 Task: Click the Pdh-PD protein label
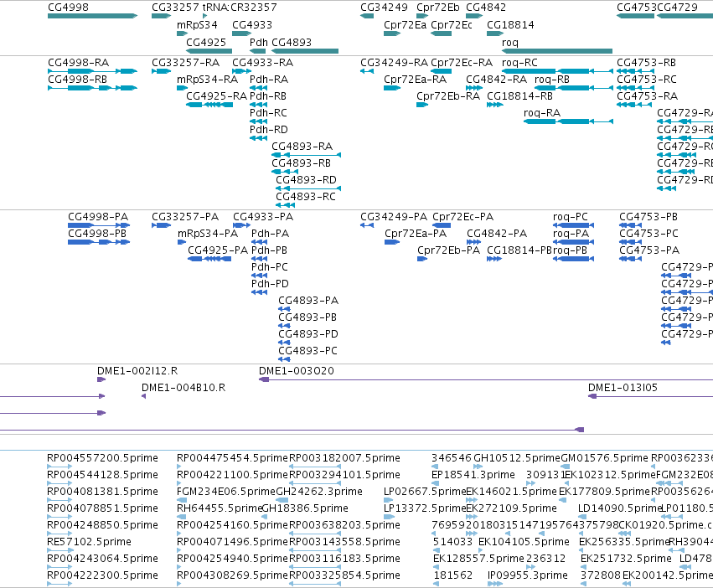(x=270, y=284)
